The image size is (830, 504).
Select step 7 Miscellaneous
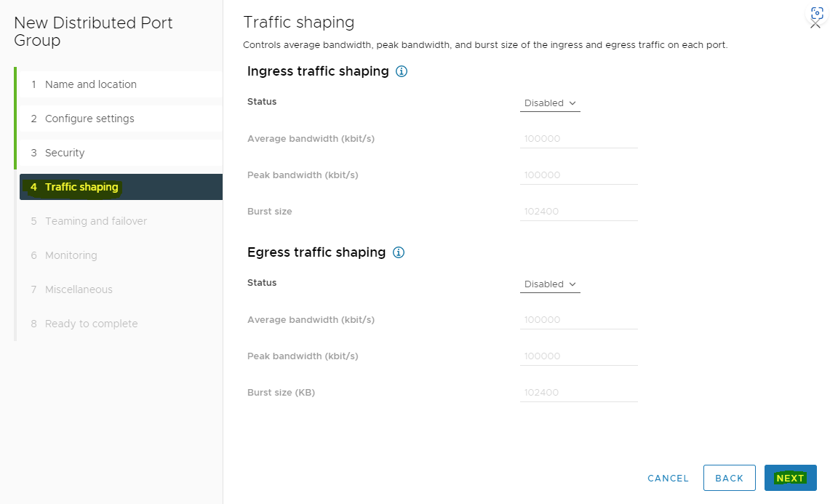[x=121, y=289]
